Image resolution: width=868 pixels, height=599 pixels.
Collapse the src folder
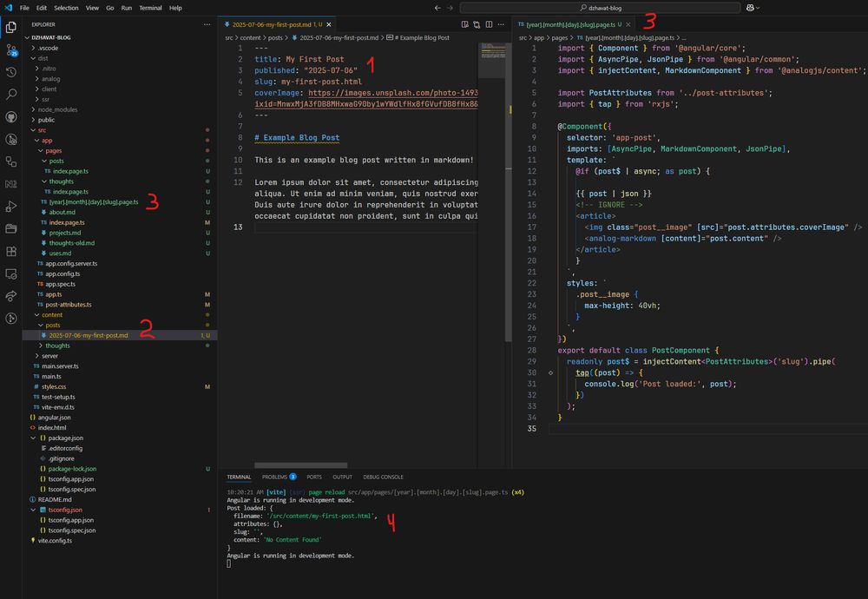(x=42, y=130)
